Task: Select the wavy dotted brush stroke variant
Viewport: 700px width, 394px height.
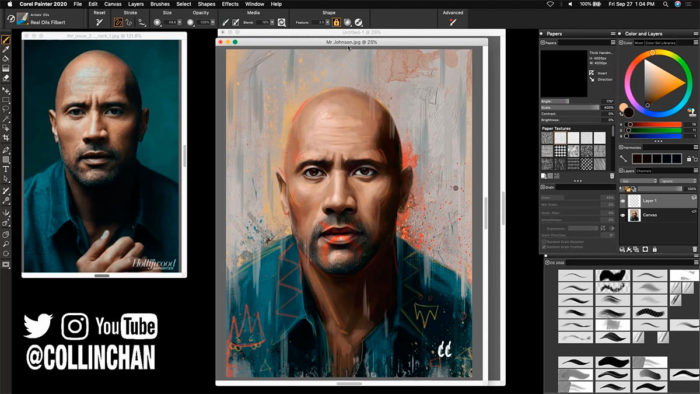Action: 650,313
